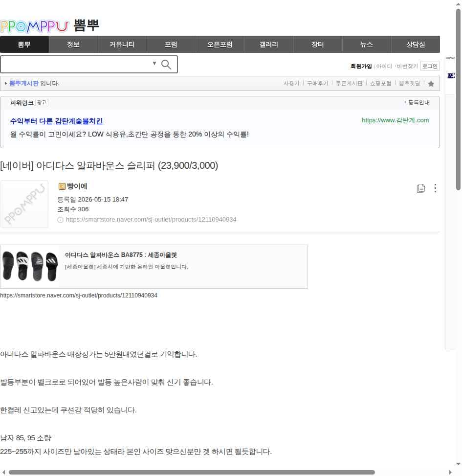Click the text 등록일 2026-05-15 18:47
Viewport: 462px width, 476px height.
[93, 200]
